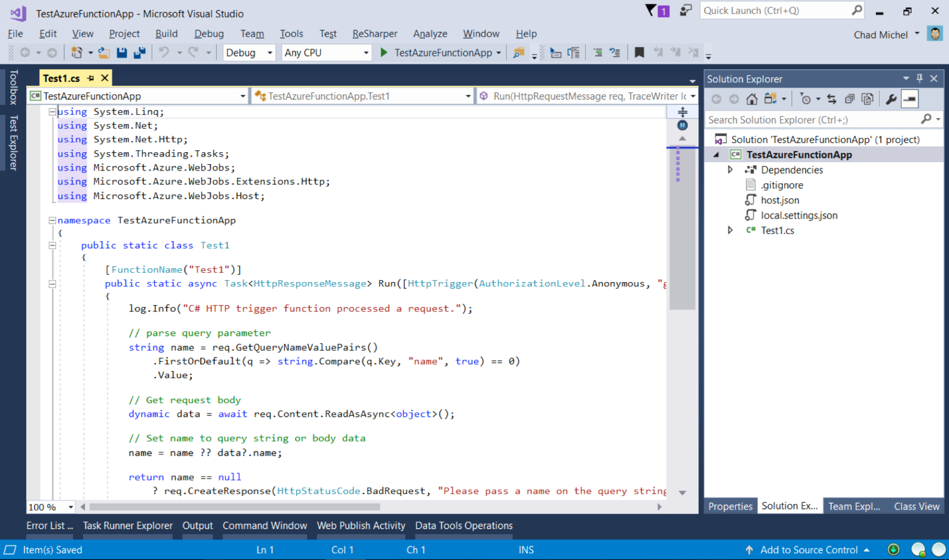Open the Command Window tab

(x=265, y=526)
